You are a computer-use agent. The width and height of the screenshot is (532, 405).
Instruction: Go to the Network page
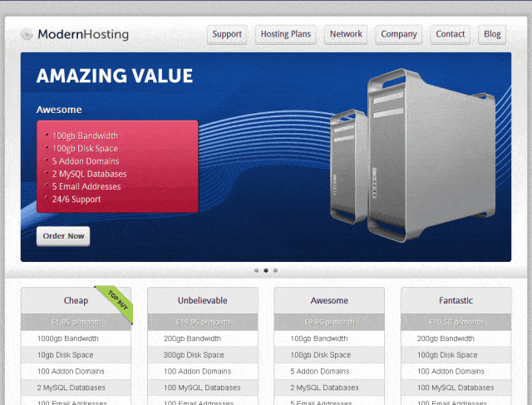tap(346, 34)
